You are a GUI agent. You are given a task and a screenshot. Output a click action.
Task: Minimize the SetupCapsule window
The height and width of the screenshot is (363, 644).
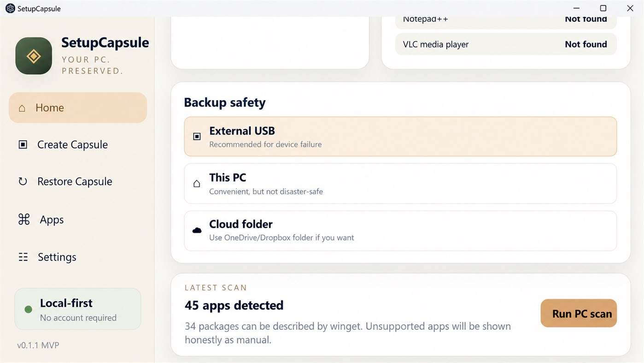[x=576, y=8]
